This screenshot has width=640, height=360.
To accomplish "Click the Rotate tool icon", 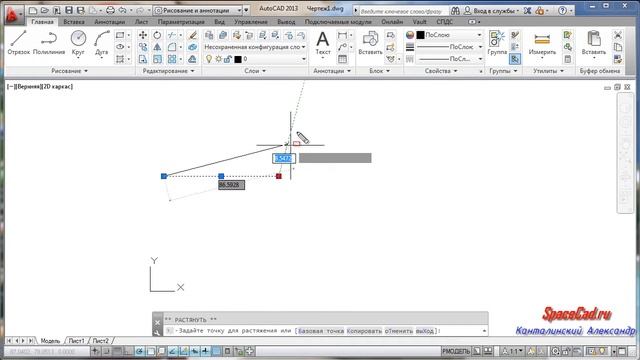I will click(x=157, y=35).
